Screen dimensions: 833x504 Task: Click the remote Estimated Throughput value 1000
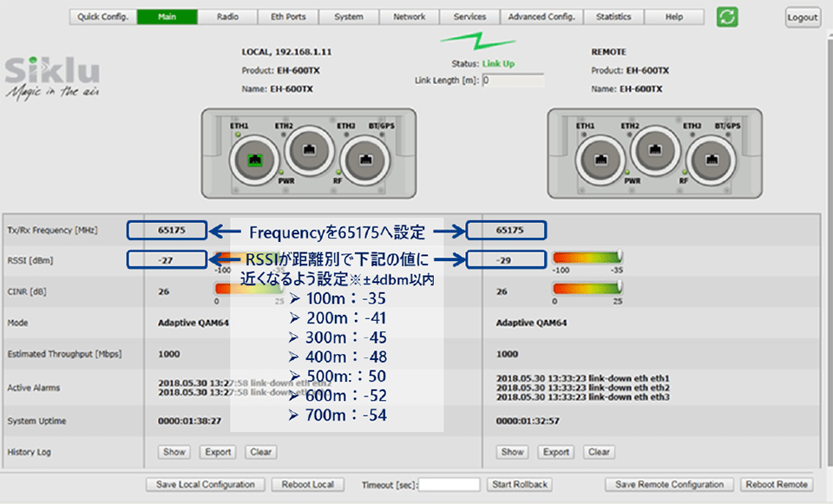(507, 354)
